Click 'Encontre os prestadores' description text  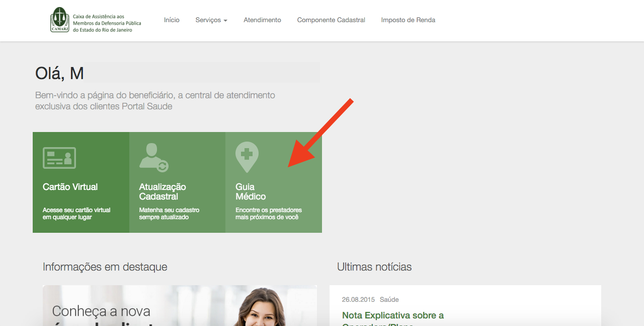coord(269,214)
